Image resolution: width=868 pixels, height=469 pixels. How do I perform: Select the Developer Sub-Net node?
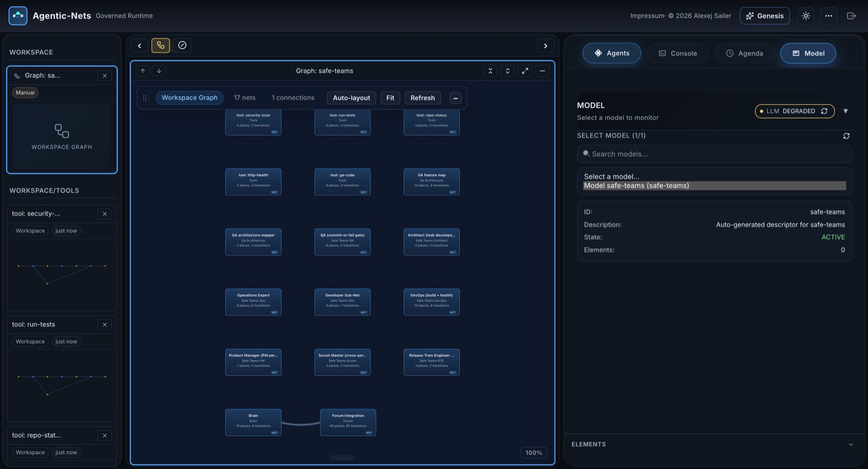(343, 302)
